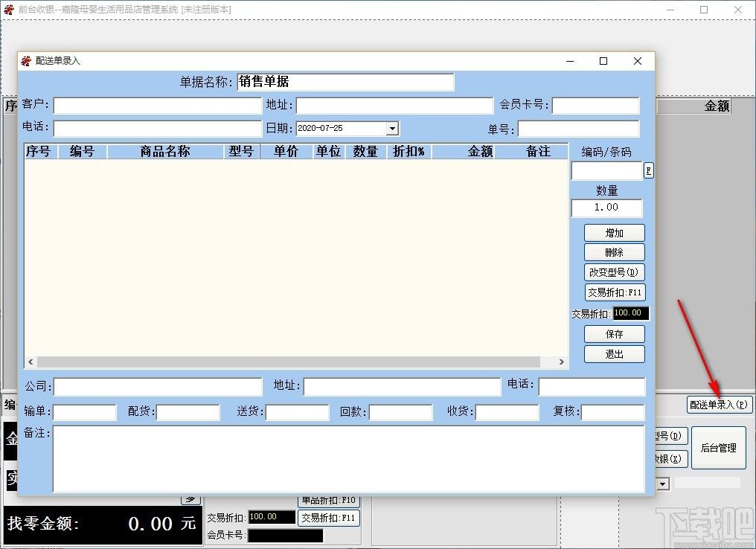The width and height of the screenshot is (756, 549).
Task: Focus the 单据名称 field showing 销售单据
Action: click(x=345, y=82)
